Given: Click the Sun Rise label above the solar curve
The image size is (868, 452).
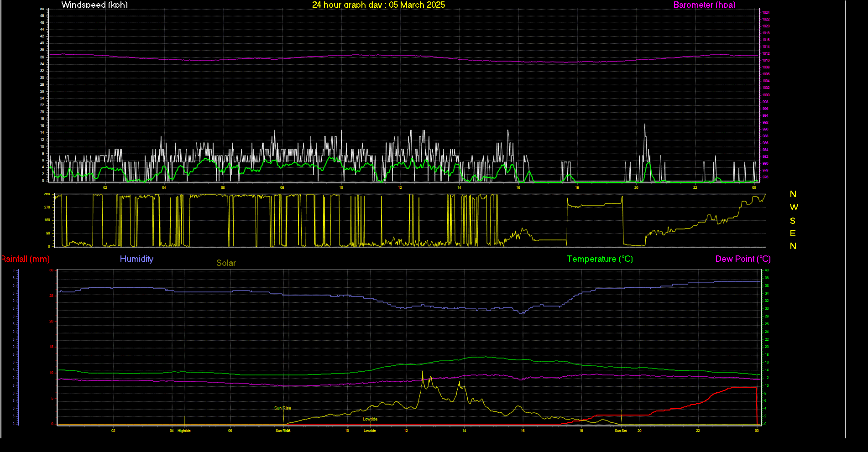Looking at the screenshot, I should (x=282, y=408).
